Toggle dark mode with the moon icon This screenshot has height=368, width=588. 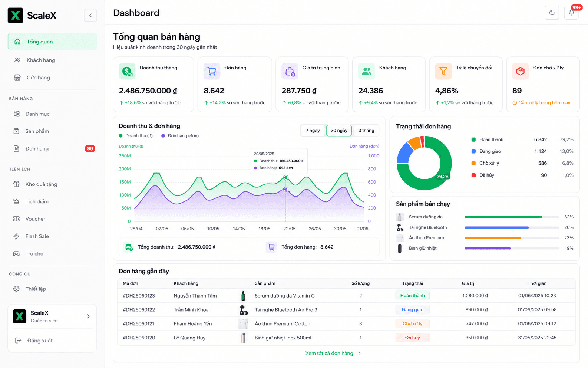(x=552, y=13)
